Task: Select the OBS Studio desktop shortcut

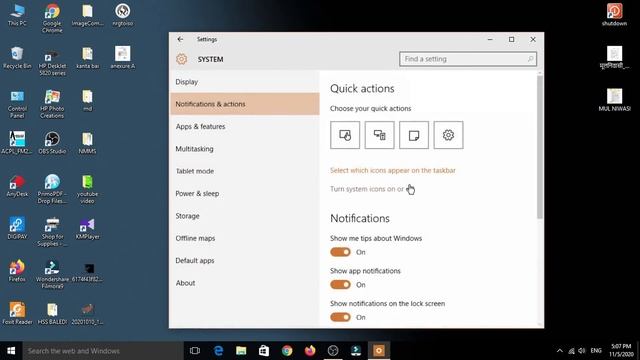Action: point(52,143)
